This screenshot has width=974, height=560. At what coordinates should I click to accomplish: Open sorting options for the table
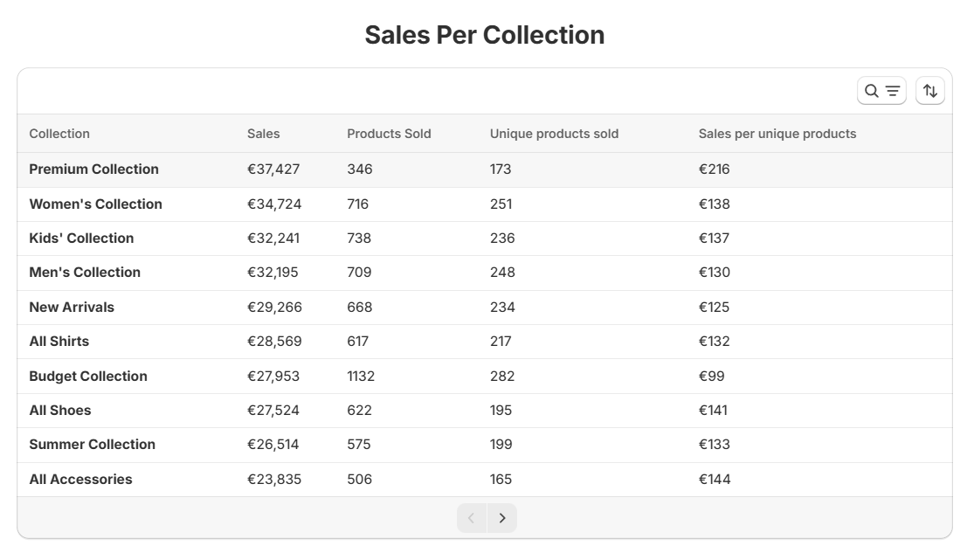click(930, 90)
